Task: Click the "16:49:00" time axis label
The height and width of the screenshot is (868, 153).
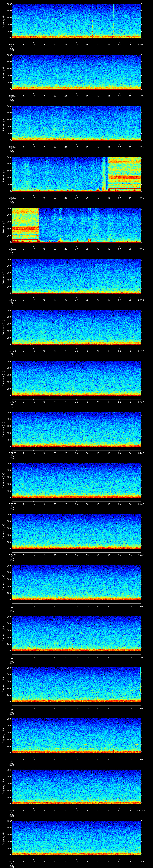Action: point(12,300)
